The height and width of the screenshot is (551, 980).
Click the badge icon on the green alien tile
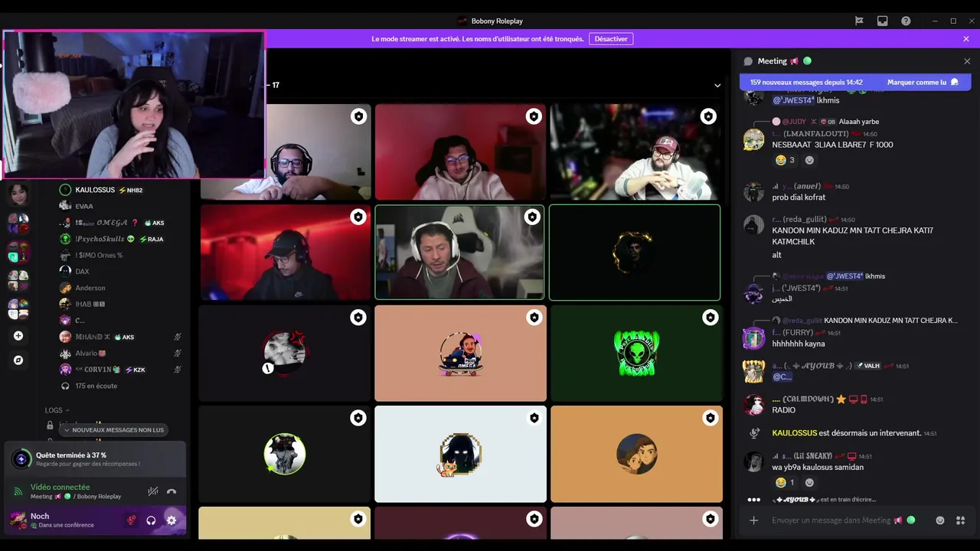pos(710,318)
